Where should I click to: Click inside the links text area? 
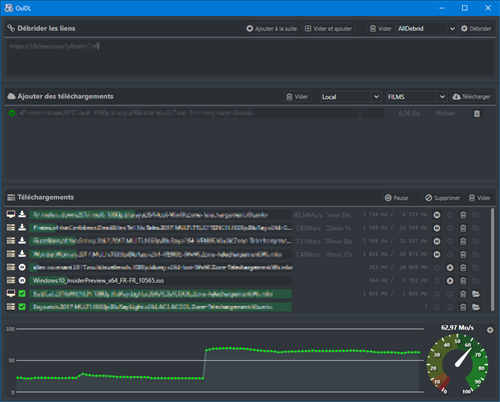coord(250,57)
